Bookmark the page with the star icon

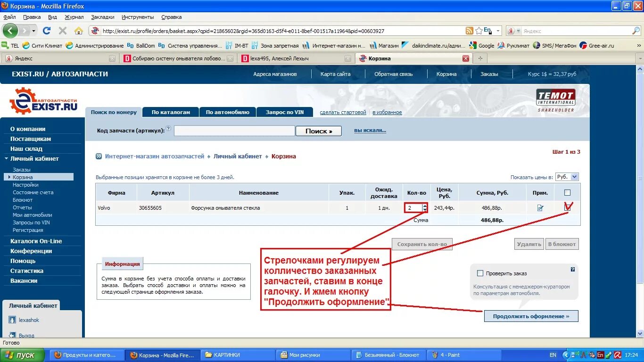pyautogui.click(x=479, y=31)
